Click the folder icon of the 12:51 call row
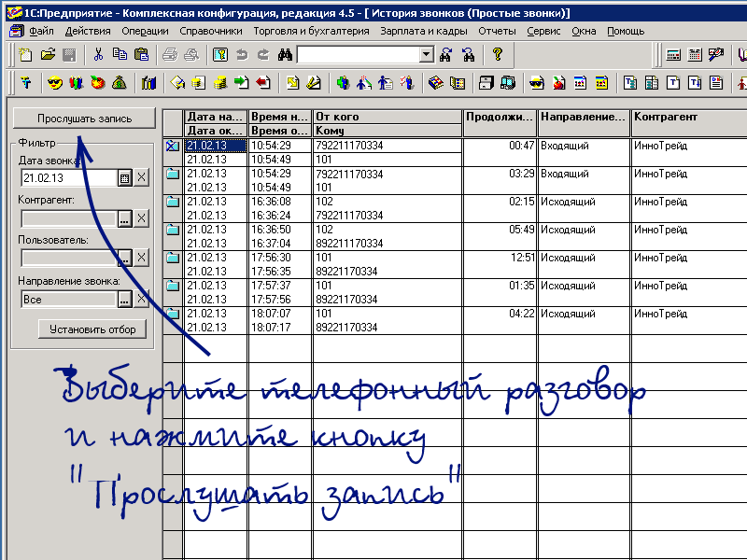747x560 pixels. click(173, 258)
